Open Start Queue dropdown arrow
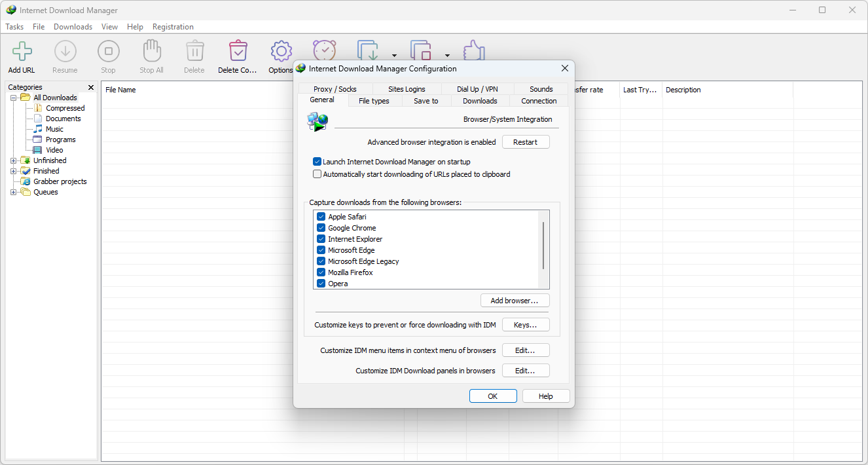This screenshot has height=465, width=868. (394, 56)
